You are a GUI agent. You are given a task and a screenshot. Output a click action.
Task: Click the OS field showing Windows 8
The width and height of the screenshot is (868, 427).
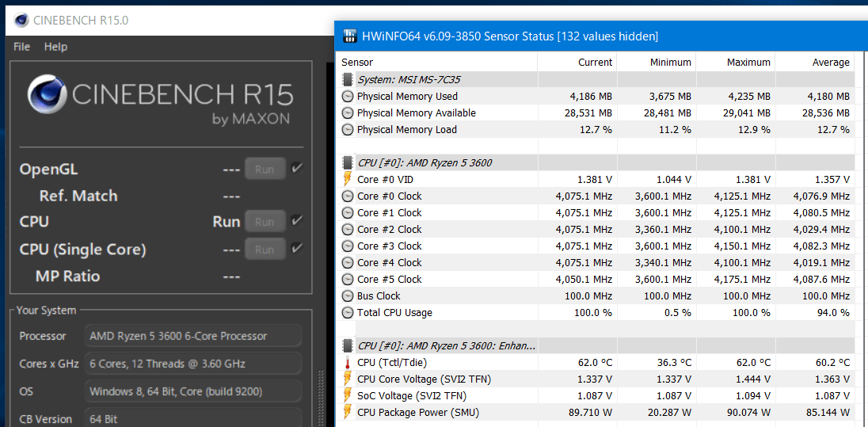192,391
